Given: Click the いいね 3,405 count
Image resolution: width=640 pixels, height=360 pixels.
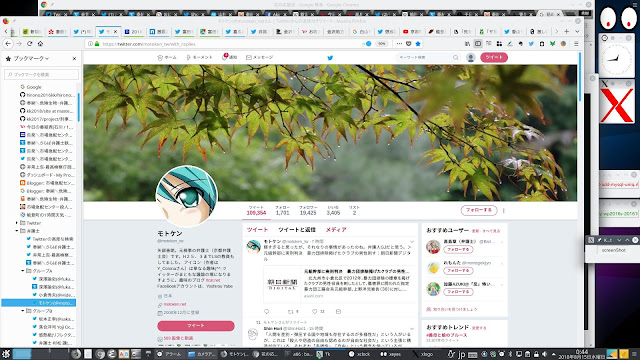Looking at the screenshot, I should [x=333, y=210].
